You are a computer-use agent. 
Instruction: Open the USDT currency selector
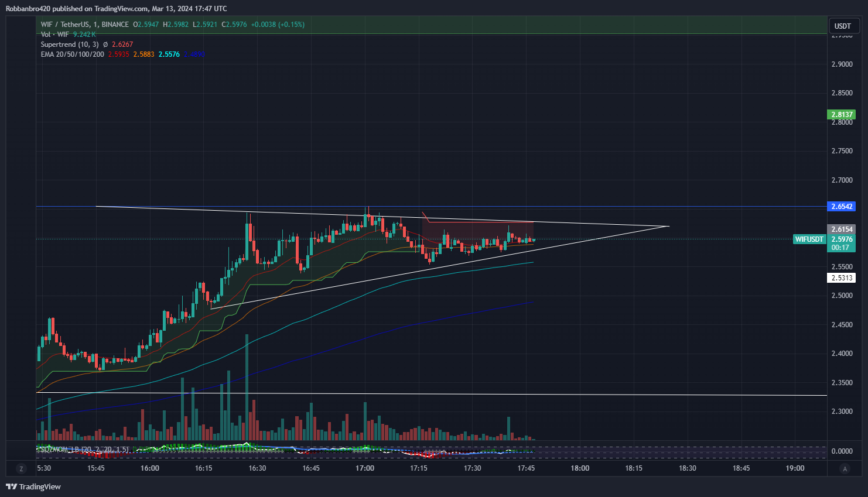click(843, 26)
